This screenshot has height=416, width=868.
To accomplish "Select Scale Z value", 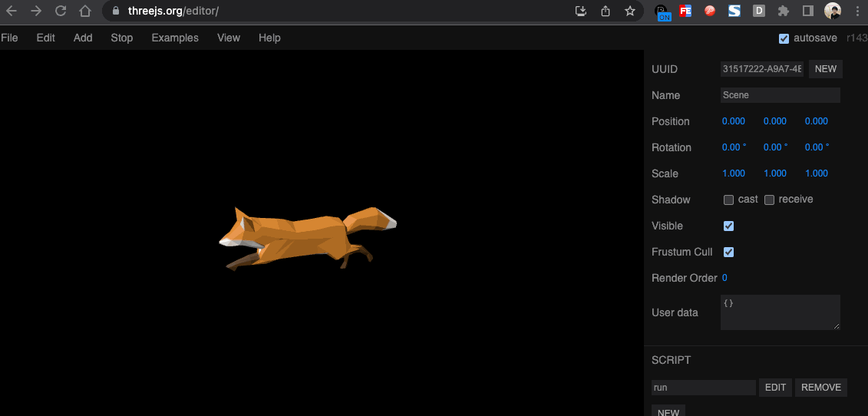I will click(817, 173).
